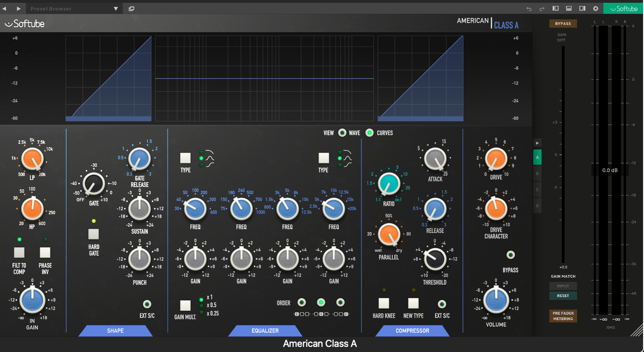Image resolution: width=644 pixels, height=352 pixels.
Task: Click the GATE knob
Action: point(94,183)
